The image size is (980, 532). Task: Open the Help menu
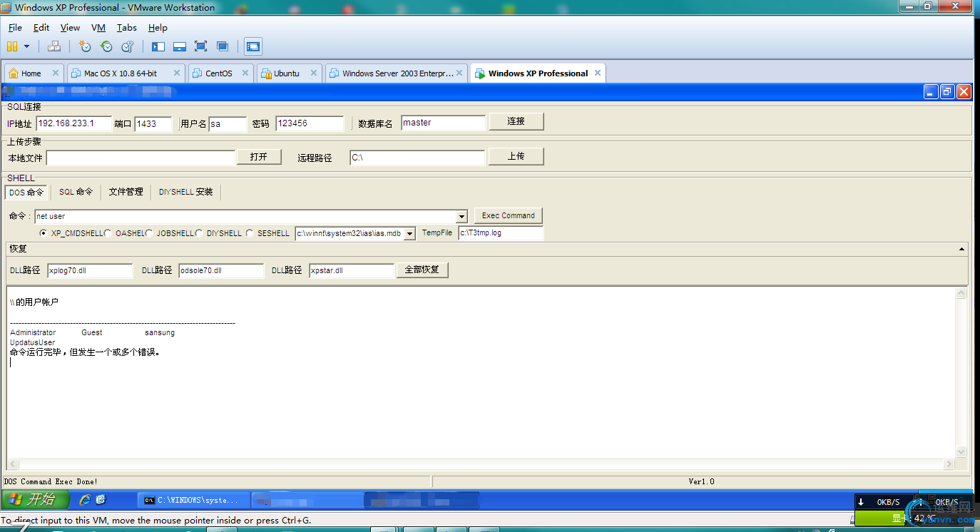(x=158, y=28)
